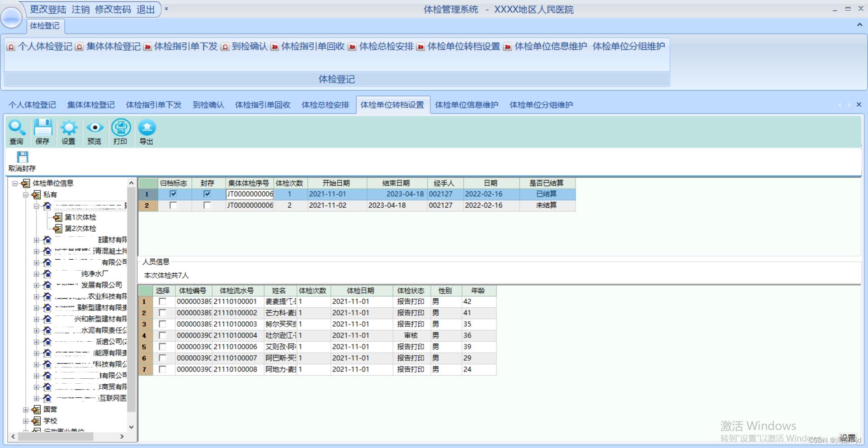Click the 保存 save icon
868x448 pixels.
[43, 128]
